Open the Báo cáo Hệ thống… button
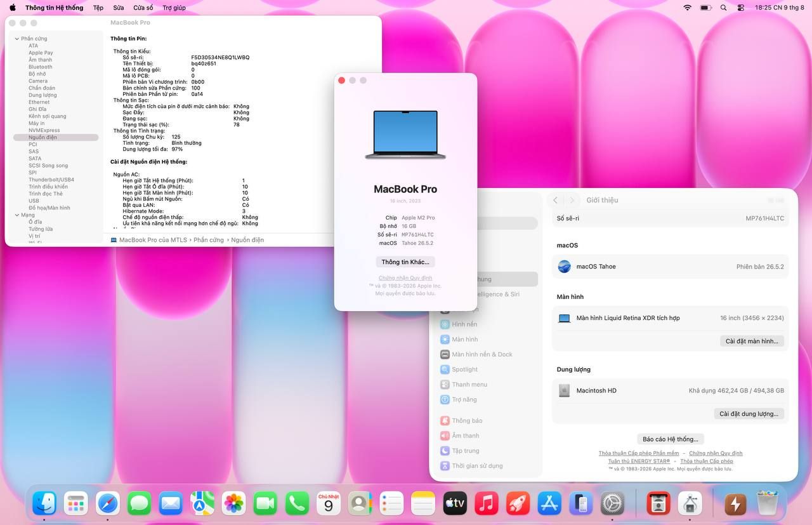 tap(671, 439)
